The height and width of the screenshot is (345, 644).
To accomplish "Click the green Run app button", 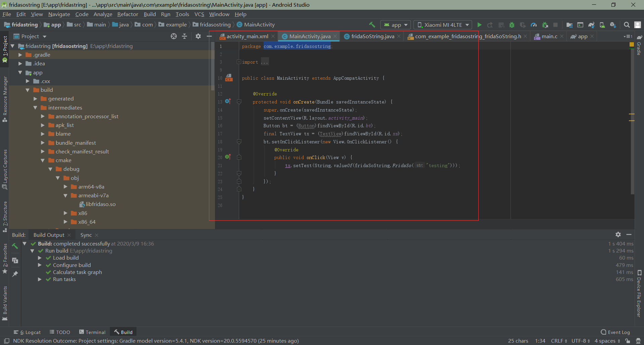I will pyautogui.click(x=479, y=25).
